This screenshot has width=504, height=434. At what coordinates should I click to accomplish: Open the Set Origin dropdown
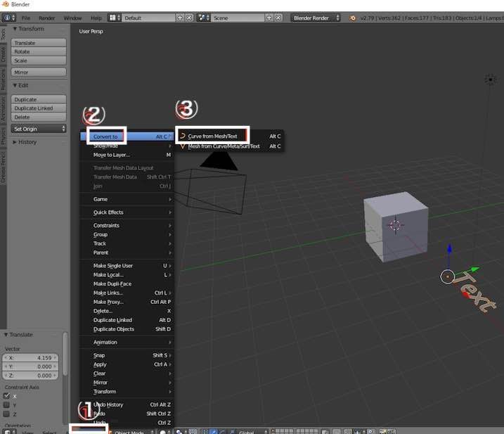pyautogui.click(x=39, y=129)
